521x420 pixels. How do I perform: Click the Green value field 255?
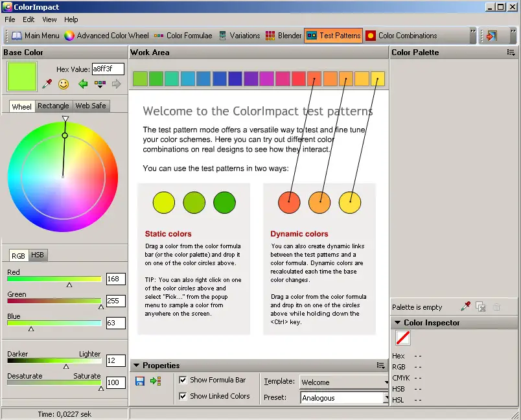115,301
